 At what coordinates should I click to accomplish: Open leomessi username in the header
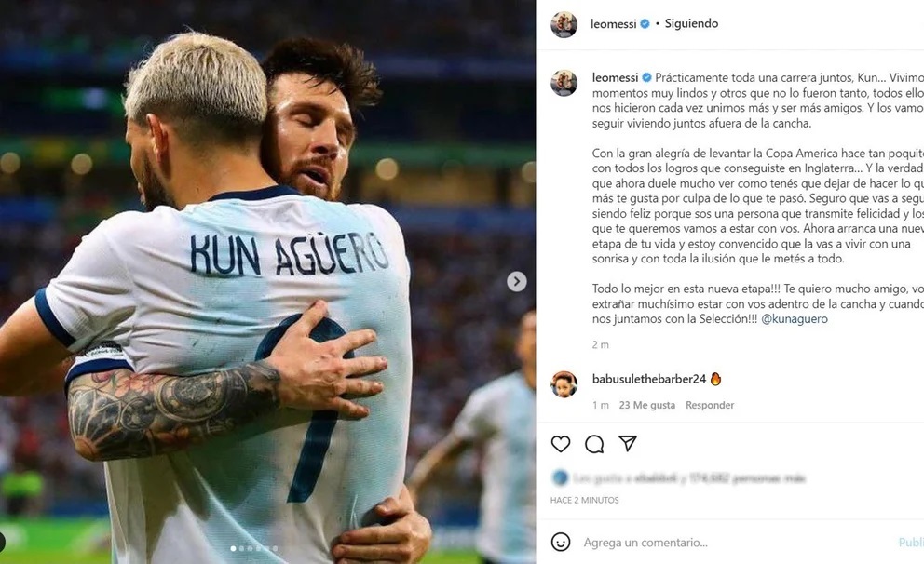[x=614, y=23]
